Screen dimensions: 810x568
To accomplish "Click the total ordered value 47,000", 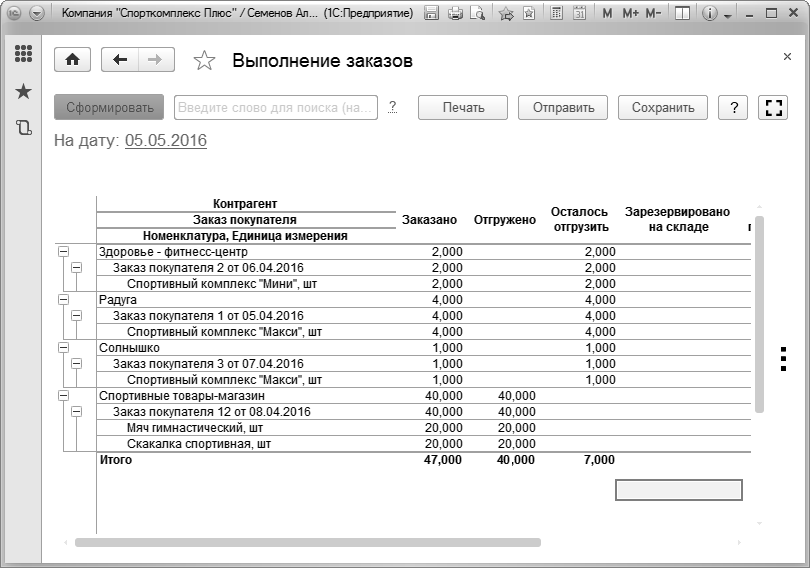I will [443, 460].
